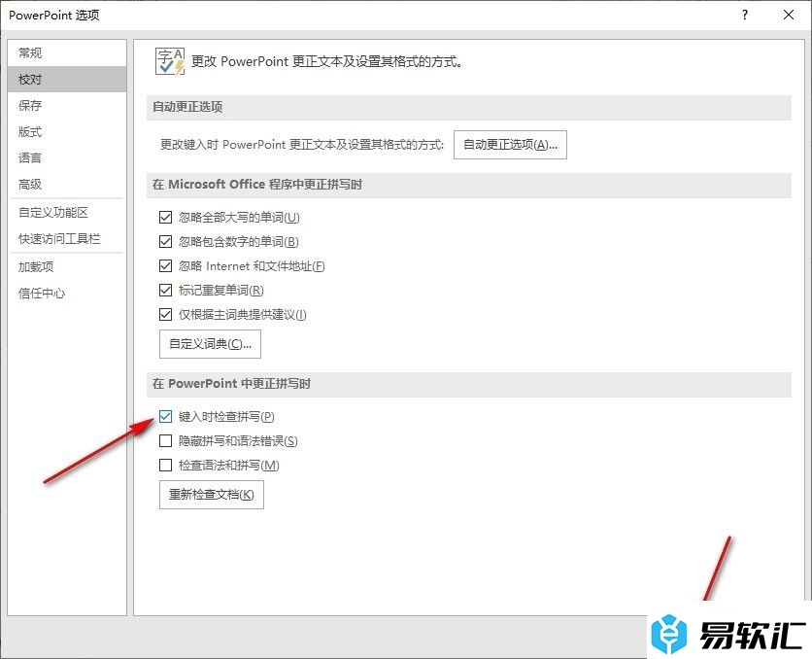This screenshot has width=812, height=659.
Task: Toggle 忽略 Internet 和文件地址(F) checkbox
Action: click(x=166, y=265)
